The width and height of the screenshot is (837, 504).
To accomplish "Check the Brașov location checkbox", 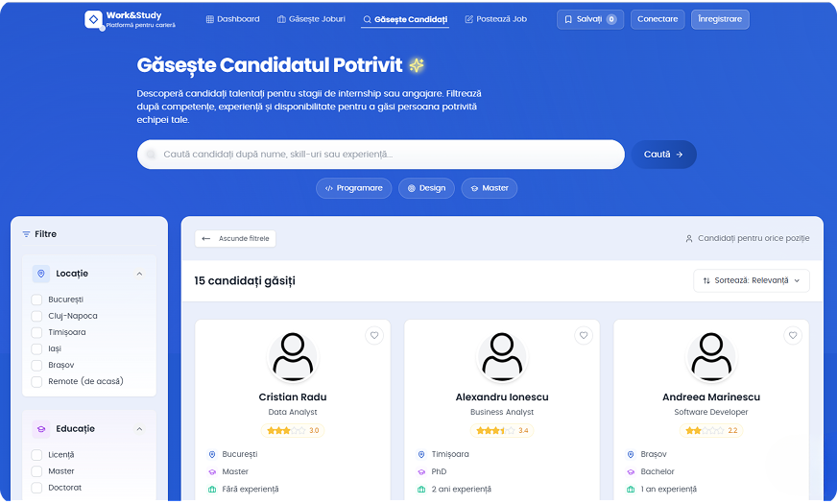I will [x=36, y=365].
